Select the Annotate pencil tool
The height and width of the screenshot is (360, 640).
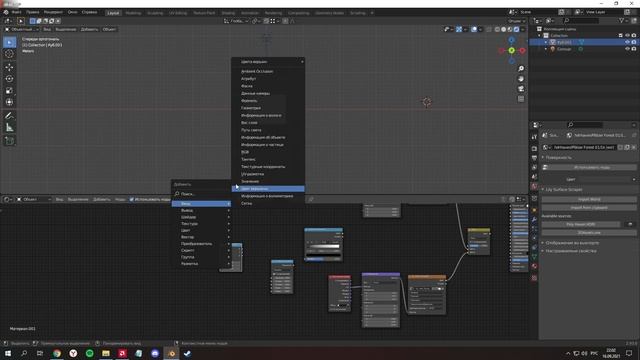9,116
